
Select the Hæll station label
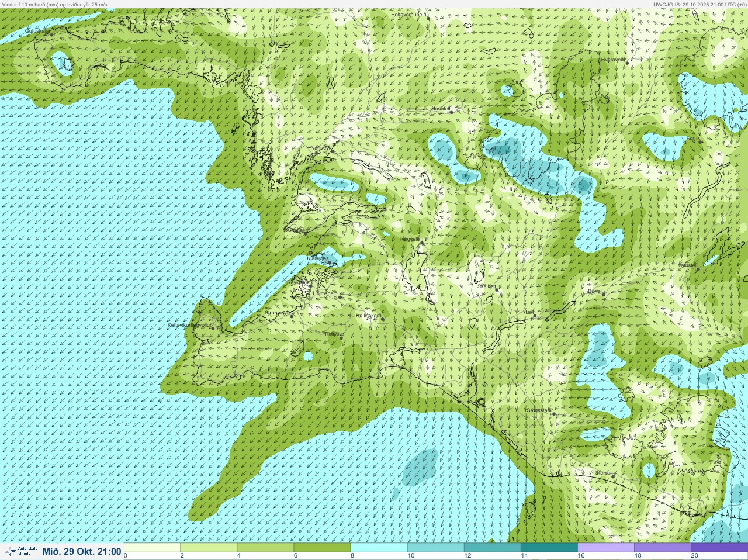pos(529,313)
